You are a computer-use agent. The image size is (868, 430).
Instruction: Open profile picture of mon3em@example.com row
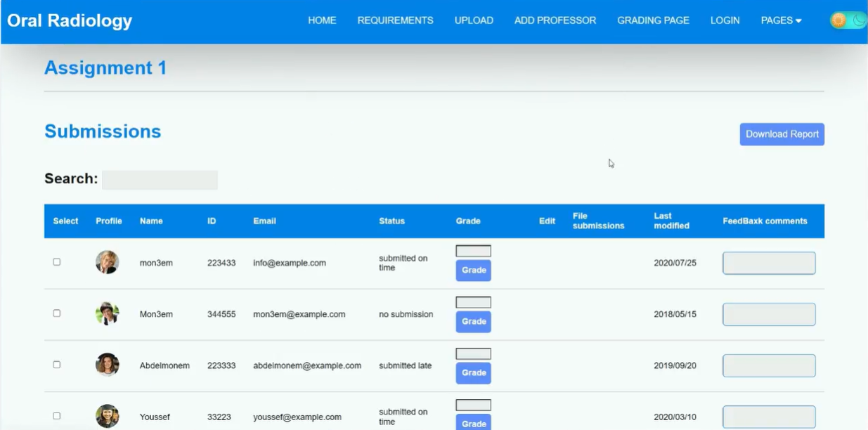[x=108, y=313]
